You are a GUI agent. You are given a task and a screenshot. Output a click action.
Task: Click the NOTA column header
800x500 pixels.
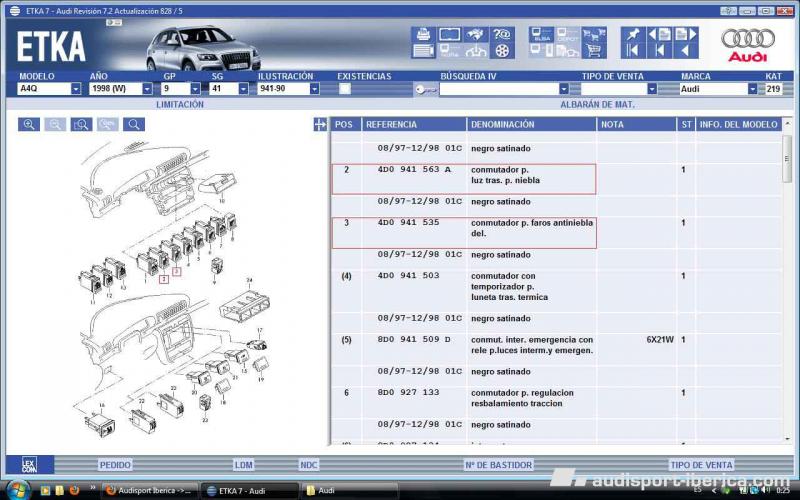tap(637, 124)
